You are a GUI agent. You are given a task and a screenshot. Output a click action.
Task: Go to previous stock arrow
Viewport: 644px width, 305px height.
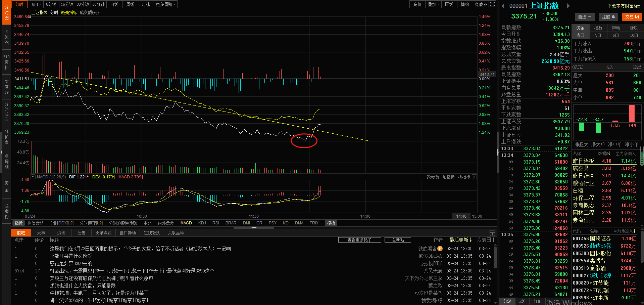point(503,6)
